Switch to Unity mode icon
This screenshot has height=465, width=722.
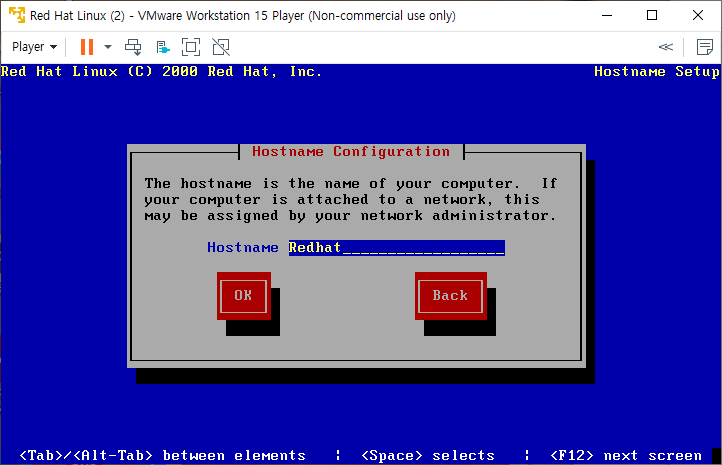coord(221,47)
